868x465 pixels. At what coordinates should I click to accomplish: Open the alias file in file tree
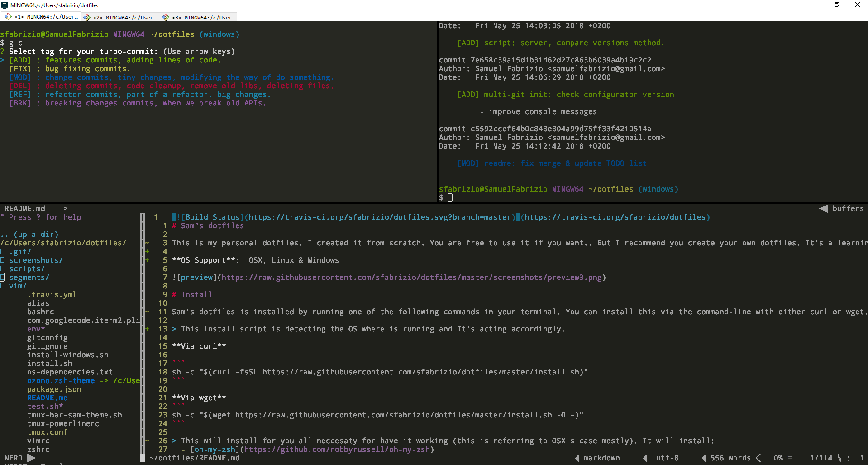(x=38, y=303)
